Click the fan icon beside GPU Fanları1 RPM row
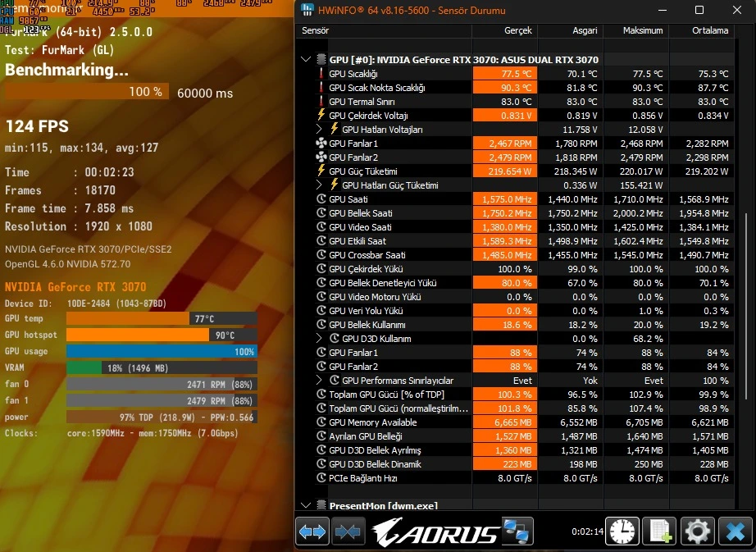The width and height of the screenshot is (756, 552). (321, 144)
